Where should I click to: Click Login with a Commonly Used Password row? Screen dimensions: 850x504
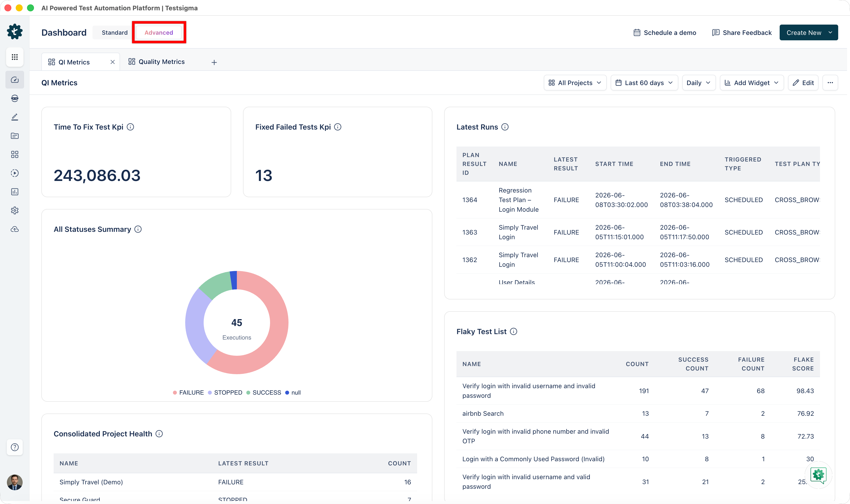[638, 459]
